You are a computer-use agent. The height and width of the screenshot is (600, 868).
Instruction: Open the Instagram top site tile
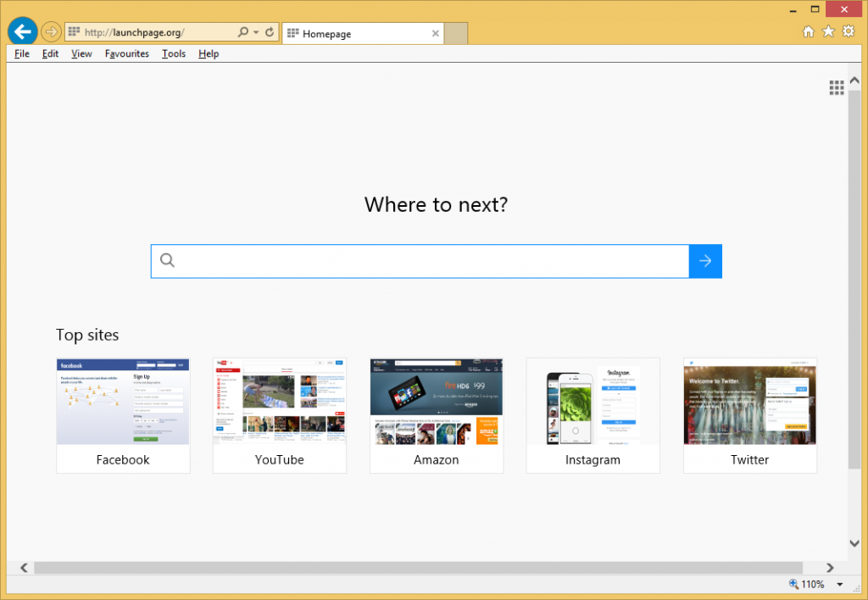[x=593, y=415]
